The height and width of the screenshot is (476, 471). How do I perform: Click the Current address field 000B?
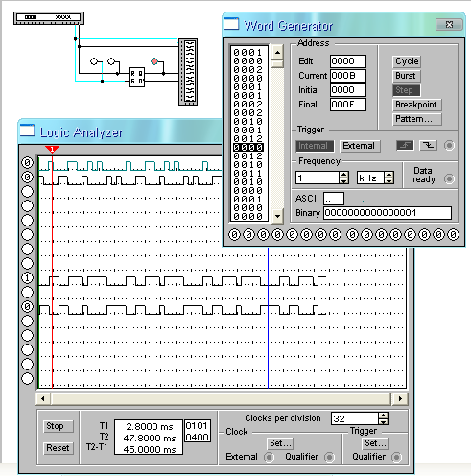[348, 76]
